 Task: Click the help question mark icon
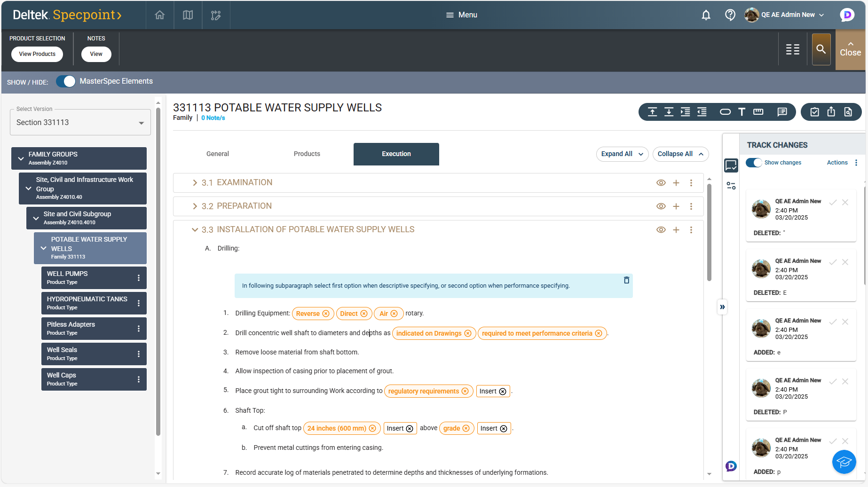click(730, 15)
